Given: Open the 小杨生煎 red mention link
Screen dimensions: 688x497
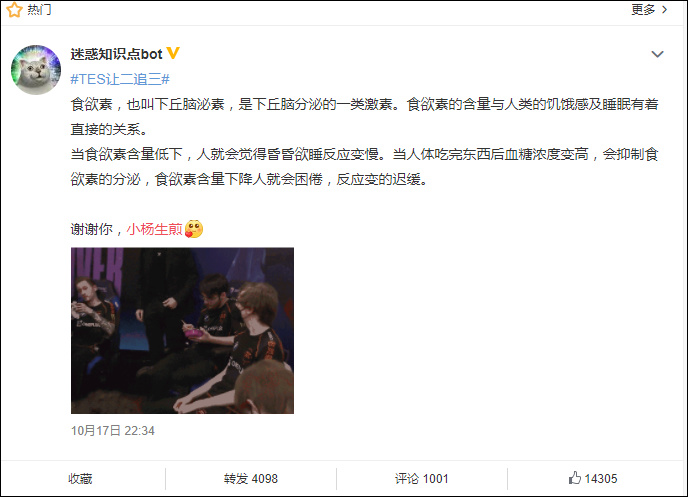Looking at the screenshot, I should pyautogui.click(x=154, y=229).
